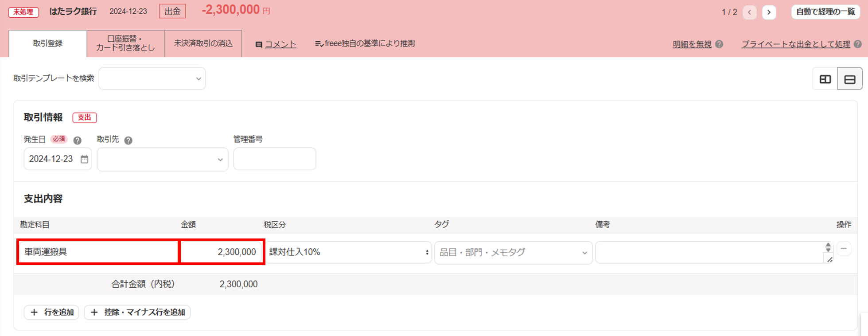Click help icon next to 発生日
This screenshot has height=336, width=868.
77,141
